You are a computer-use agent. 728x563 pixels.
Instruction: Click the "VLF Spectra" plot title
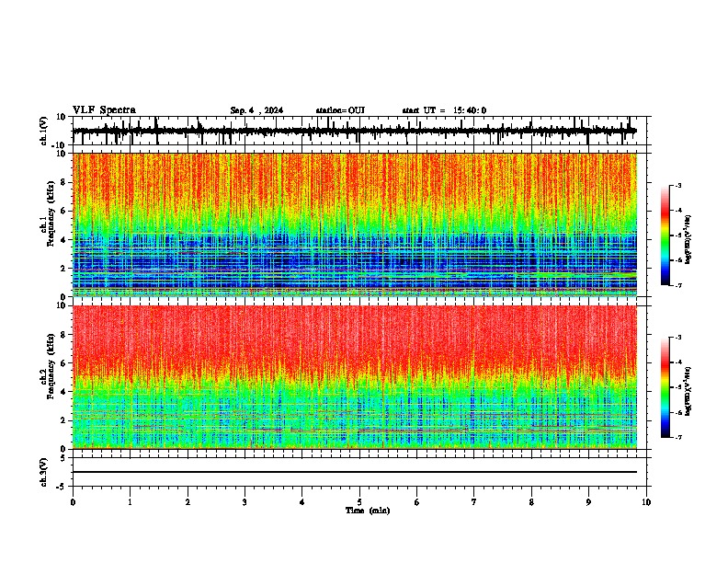(104, 110)
